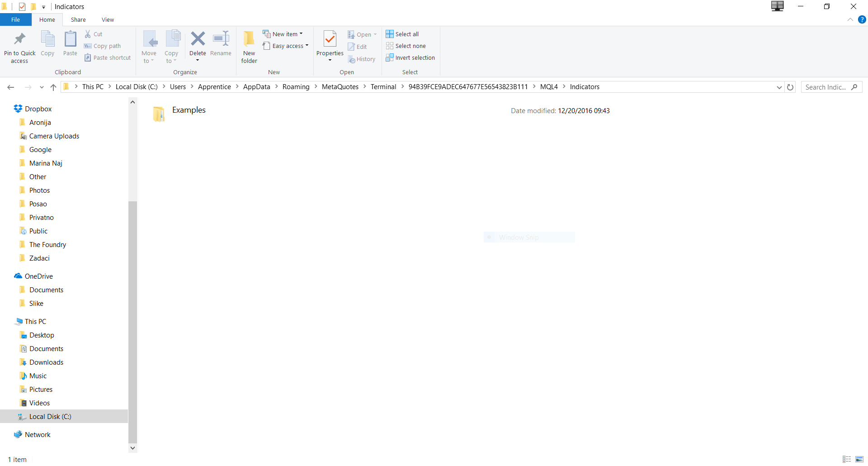The image size is (868, 466).
Task: Open the File menu
Action: [15, 19]
